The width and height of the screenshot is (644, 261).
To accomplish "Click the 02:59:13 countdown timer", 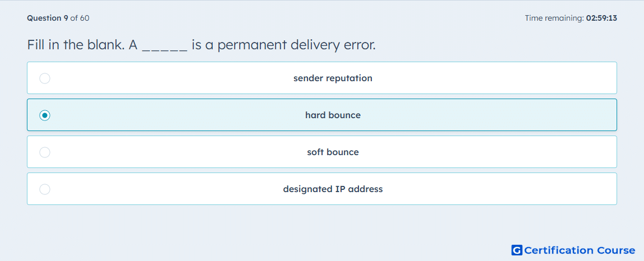I will click(x=601, y=18).
